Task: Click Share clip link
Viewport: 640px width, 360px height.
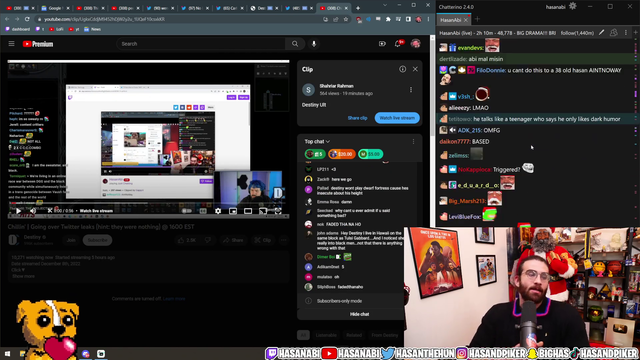Action: tap(357, 118)
